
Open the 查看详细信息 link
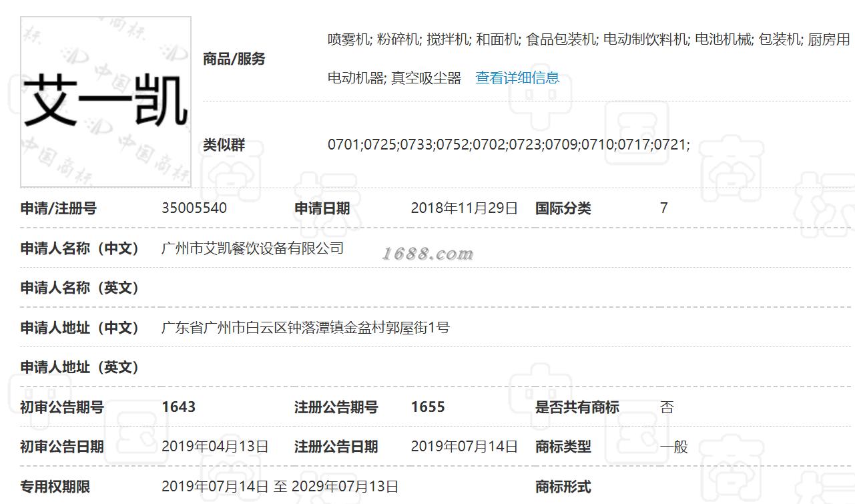pyautogui.click(x=517, y=78)
